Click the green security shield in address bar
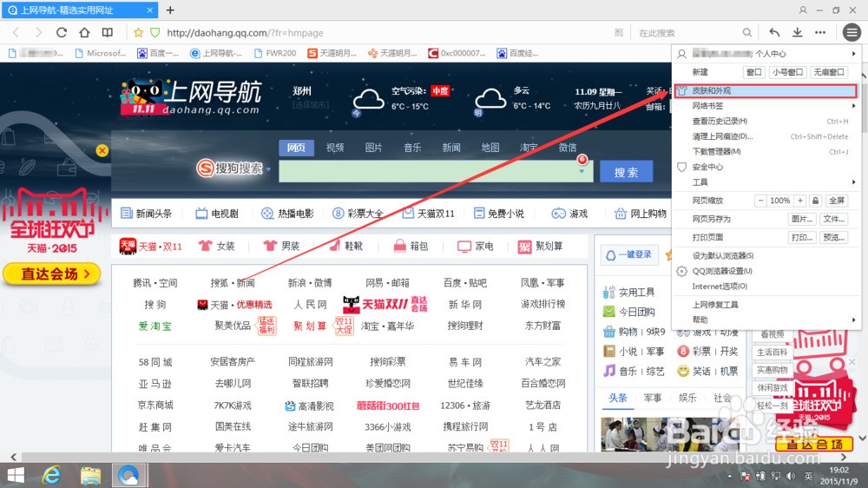Screen dimensions: 868x488 (155, 33)
